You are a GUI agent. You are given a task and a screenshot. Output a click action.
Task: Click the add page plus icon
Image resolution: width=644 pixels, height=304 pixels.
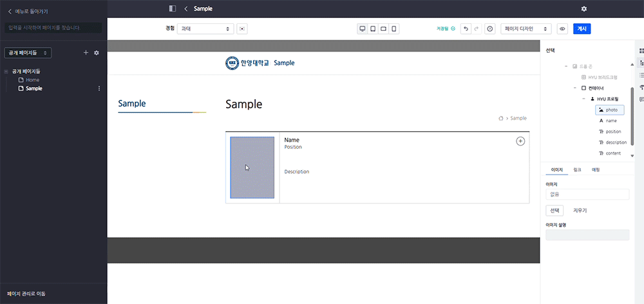pyautogui.click(x=86, y=53)
